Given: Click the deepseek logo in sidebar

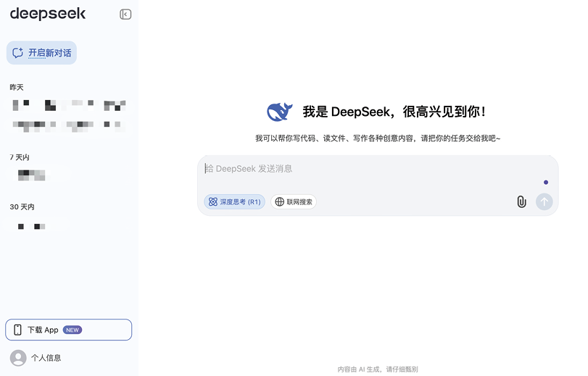Looking at the screenshot, I should coord(48,14).
